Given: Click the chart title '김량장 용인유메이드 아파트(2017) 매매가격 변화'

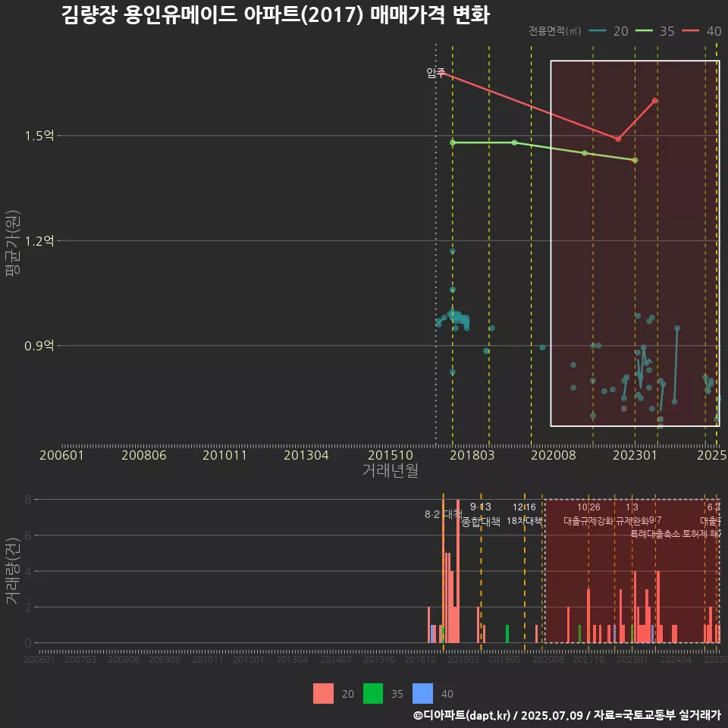Looking at the screenshot, I should coord(275,15).
